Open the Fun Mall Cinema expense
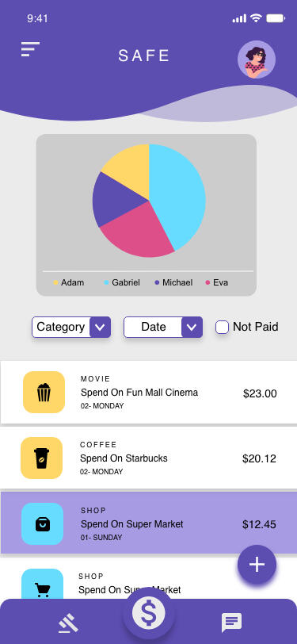The image size is (297, 644). [149, 393]
